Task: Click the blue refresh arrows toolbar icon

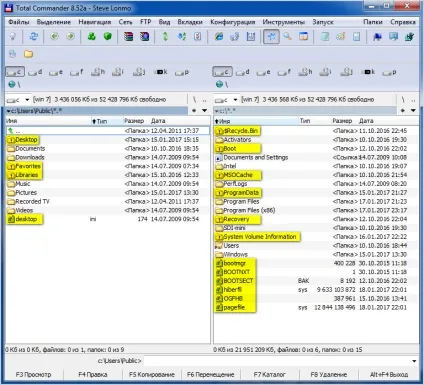Action: pos(34,36)
